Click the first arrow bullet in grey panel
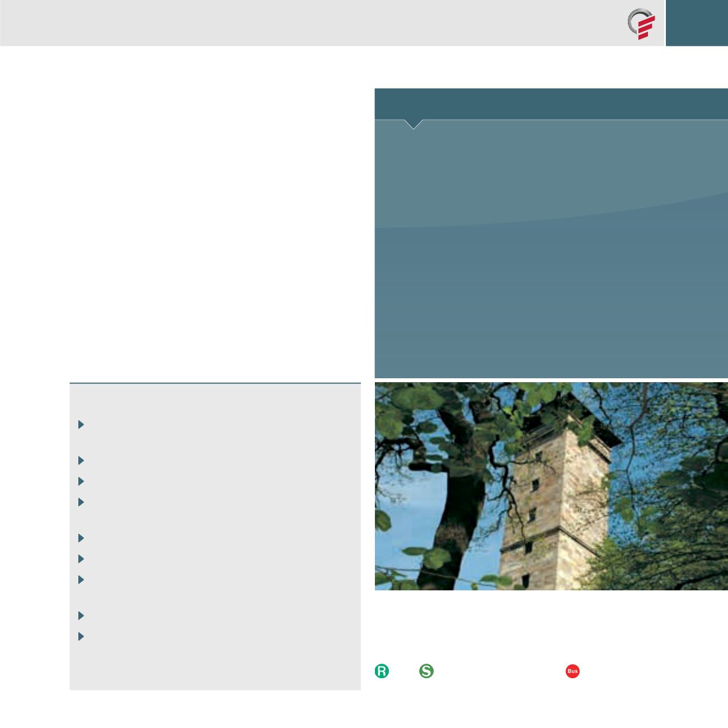Viewport: 728px width, 728px height. pyautogui.click(x=81, y=425)
